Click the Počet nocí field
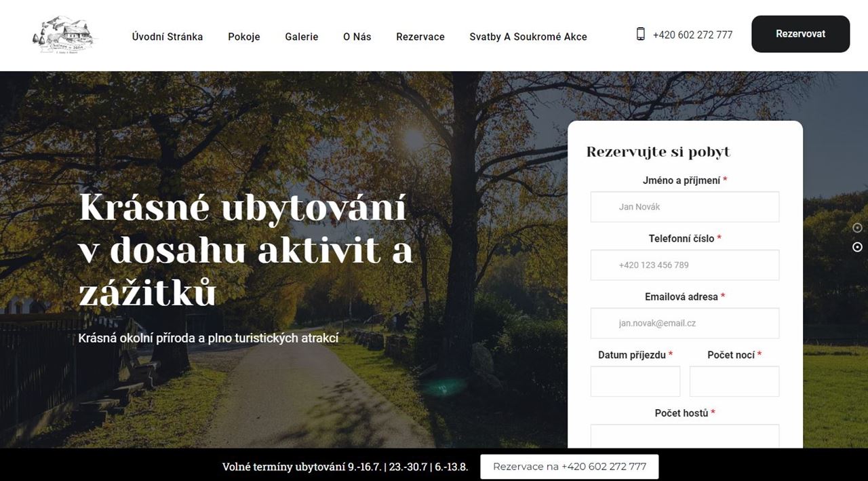Viewport: 868px width, 481px height. pos(734,381)
